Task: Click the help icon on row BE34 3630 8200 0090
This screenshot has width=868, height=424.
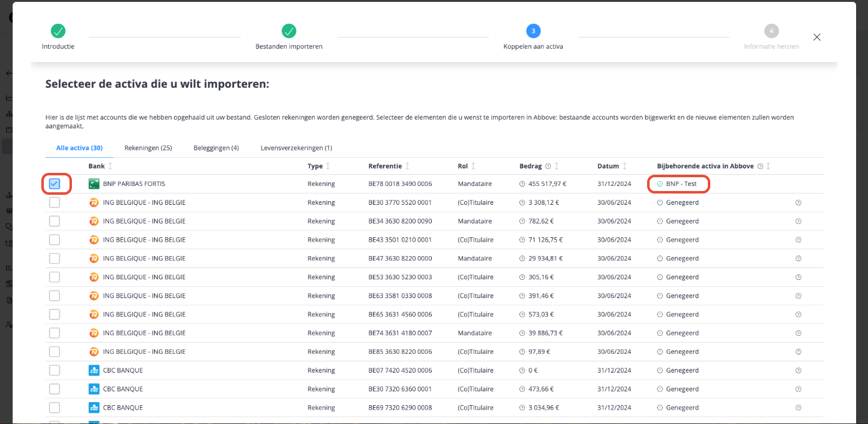Action: [798, 221]
